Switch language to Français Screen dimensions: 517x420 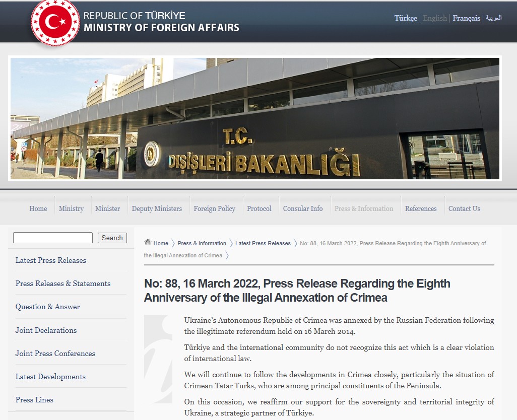coord(466,18)
